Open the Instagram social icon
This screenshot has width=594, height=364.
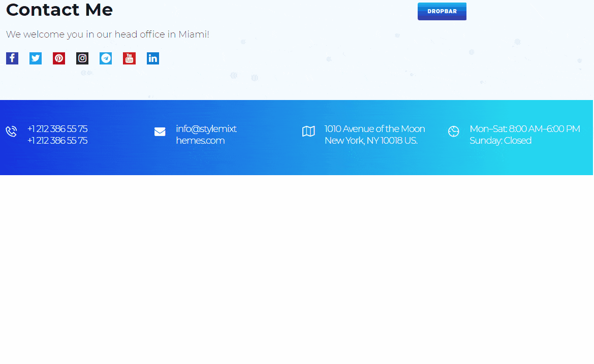click(x=82, y=58)
